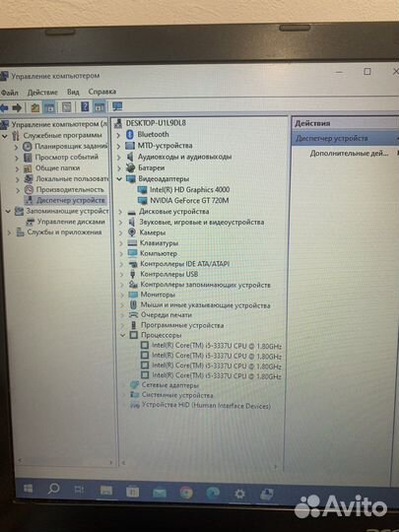Toggle the action pane toolbar icon
The width and height of the screenshot is (399, 532).
tap(100, 107)
